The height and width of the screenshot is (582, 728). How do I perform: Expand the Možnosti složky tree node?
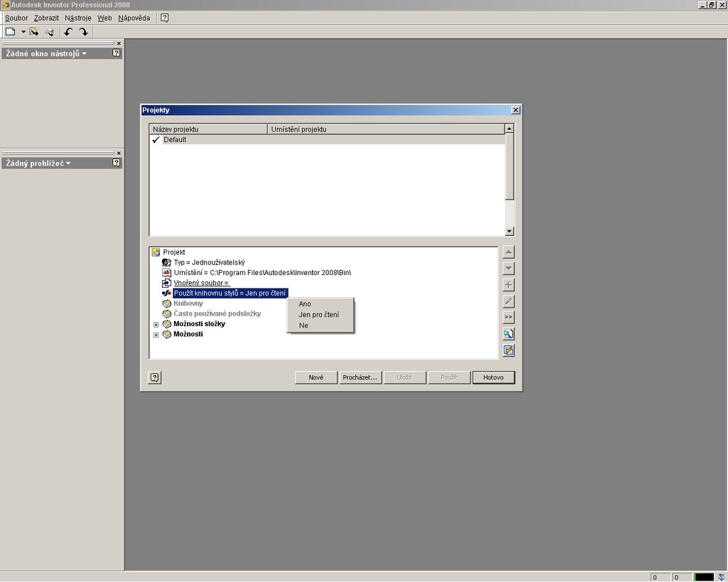[156, 324]
